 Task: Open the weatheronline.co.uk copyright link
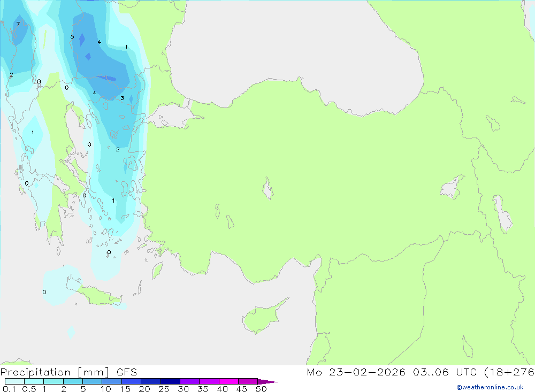490,387
